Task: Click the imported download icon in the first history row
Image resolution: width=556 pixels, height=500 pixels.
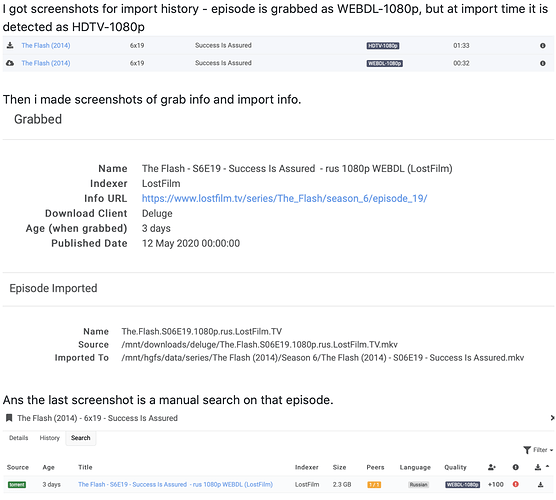Action: tap(10, 45)
